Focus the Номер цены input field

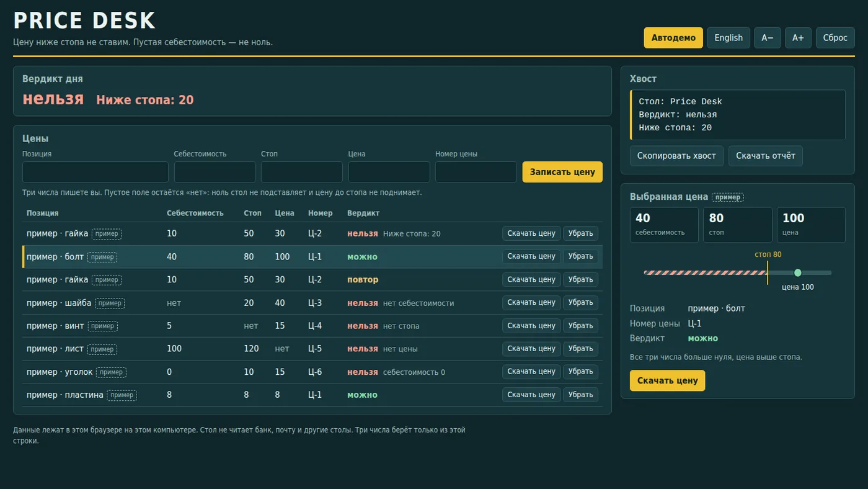tap(476, 172)
